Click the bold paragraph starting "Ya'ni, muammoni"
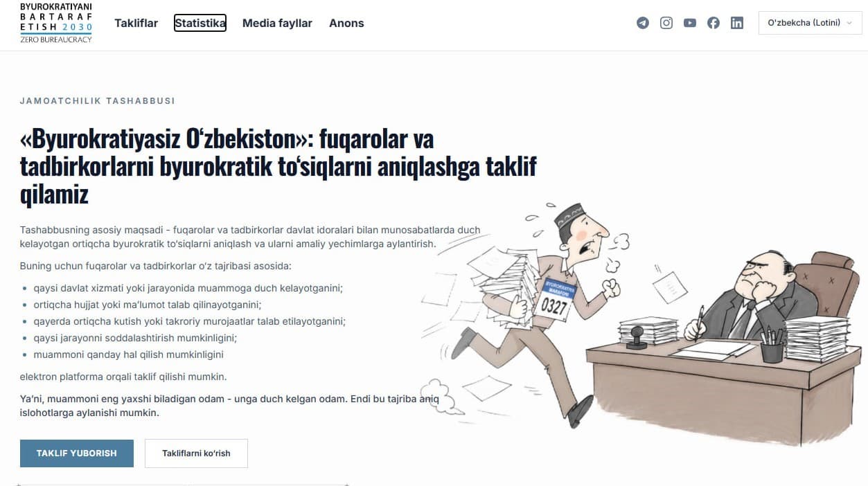This screenshot has height=486, width=868. (x=229, y=406)
